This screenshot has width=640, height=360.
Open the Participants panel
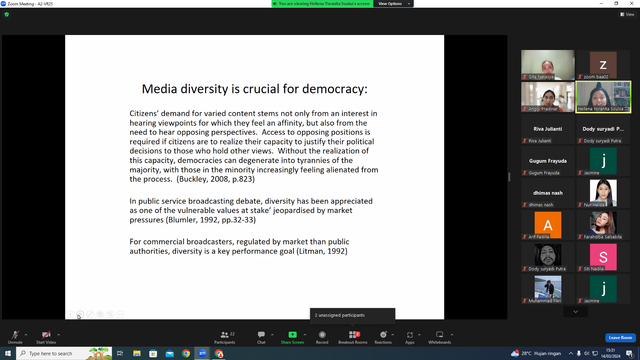tap(225, 337)
